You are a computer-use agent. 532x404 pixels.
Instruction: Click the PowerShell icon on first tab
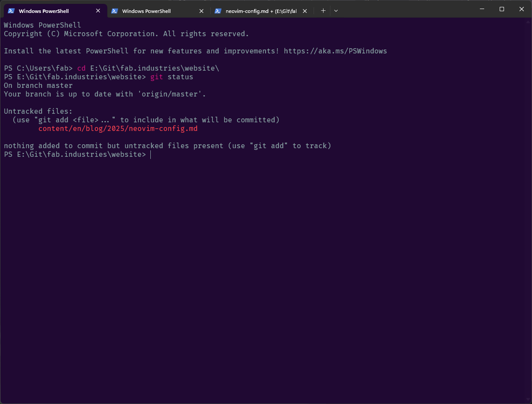[11, 11]
